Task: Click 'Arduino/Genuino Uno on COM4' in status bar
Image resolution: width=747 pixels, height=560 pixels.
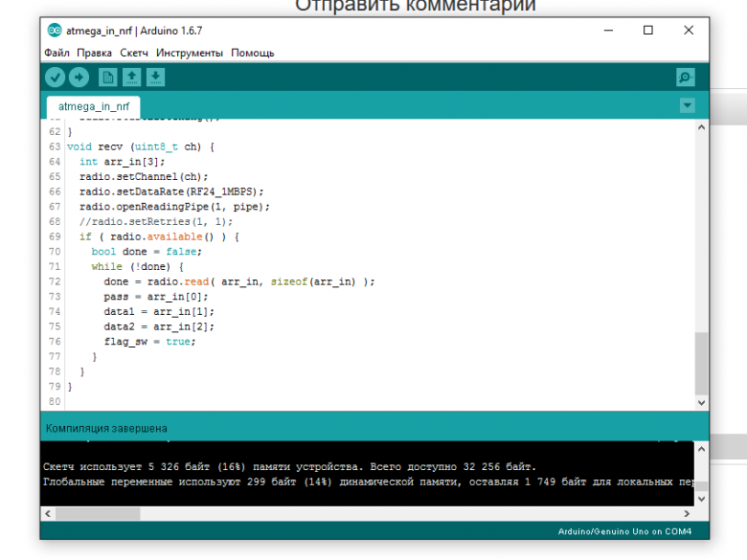Action: (x=624, y=531)
